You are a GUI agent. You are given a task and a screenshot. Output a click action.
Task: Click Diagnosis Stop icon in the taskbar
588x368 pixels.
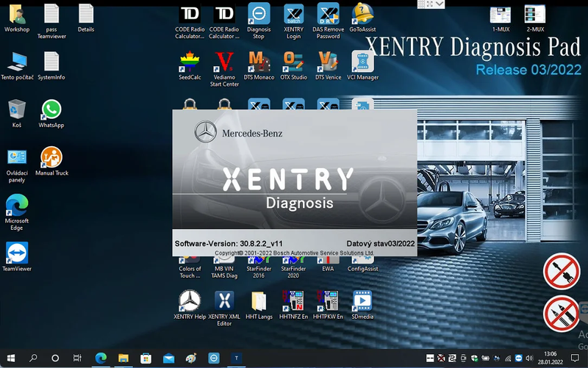pos(214,358)
